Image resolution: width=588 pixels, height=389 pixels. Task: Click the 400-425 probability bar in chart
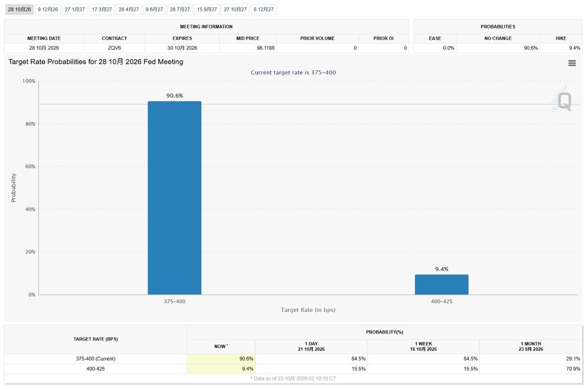441,285
